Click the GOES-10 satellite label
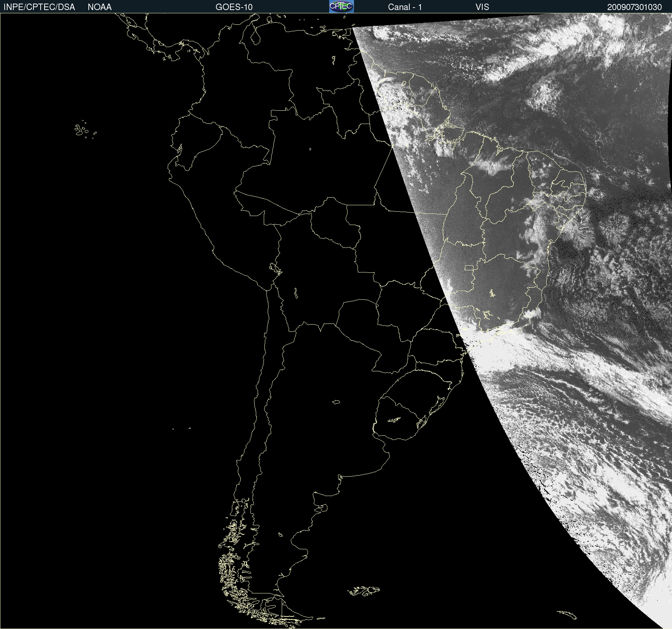The width and height of the screenshot is (672, 629). click(234, 7)
